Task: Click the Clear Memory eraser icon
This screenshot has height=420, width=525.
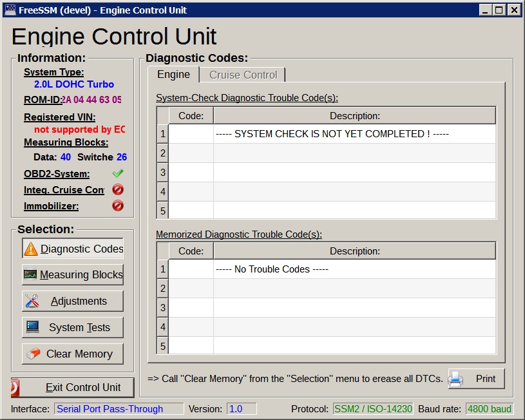Action: [32, 354]
